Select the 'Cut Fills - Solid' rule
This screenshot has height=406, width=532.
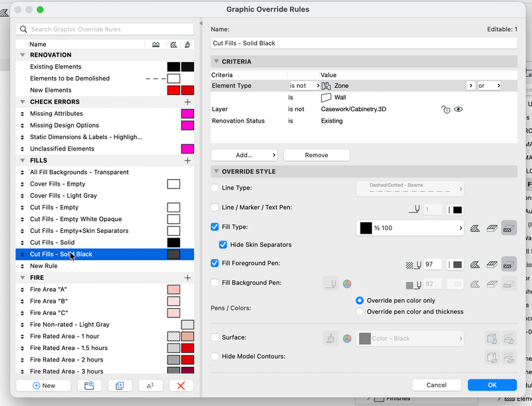click(105, 242)
